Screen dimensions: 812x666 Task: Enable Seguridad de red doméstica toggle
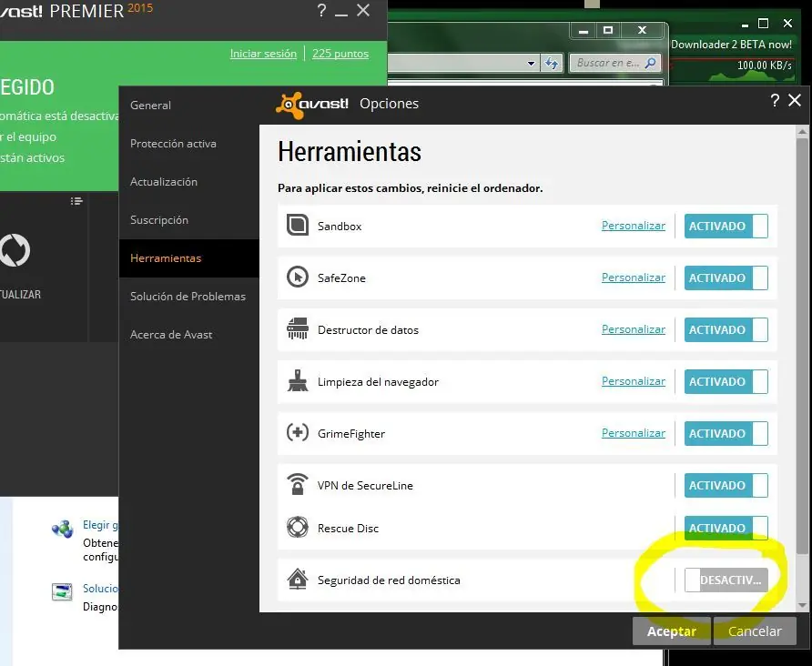point(726,580)
